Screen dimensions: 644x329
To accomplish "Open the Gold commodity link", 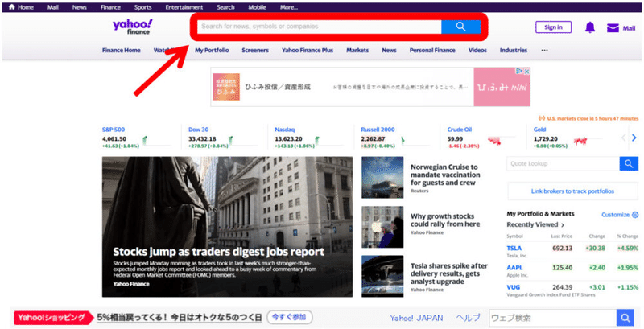I will (x=539, y=130).
